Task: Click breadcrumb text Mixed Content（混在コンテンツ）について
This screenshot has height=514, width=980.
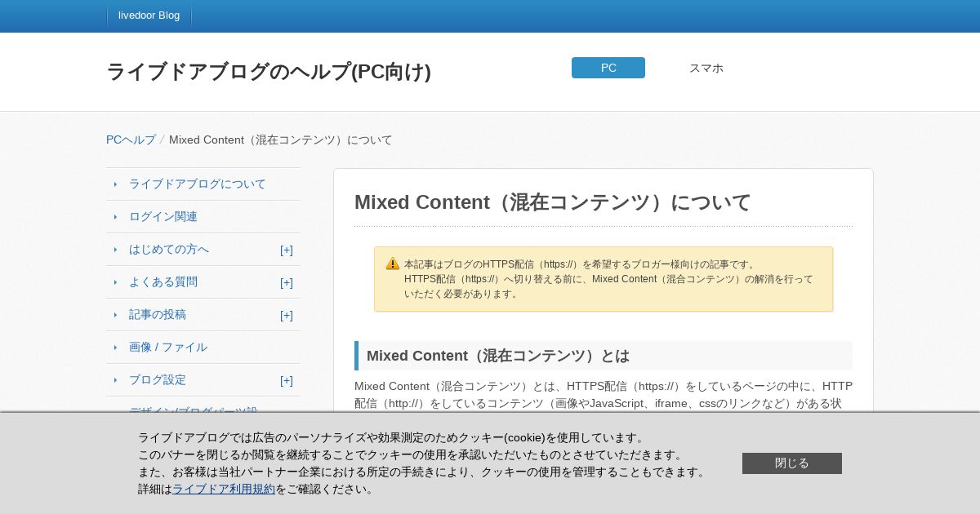Action: tap(281, 140)
